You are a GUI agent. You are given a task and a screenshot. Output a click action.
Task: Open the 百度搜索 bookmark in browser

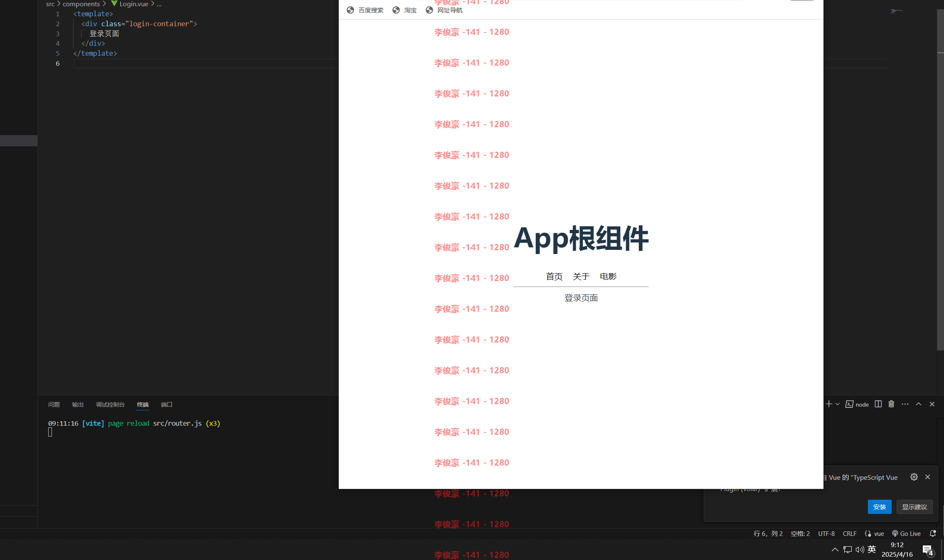tap(365, 10)
